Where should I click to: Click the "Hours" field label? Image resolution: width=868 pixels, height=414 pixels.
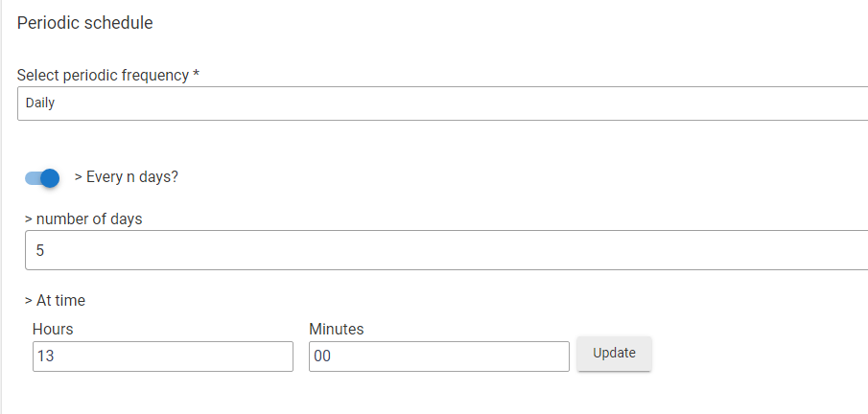point(53,329)
